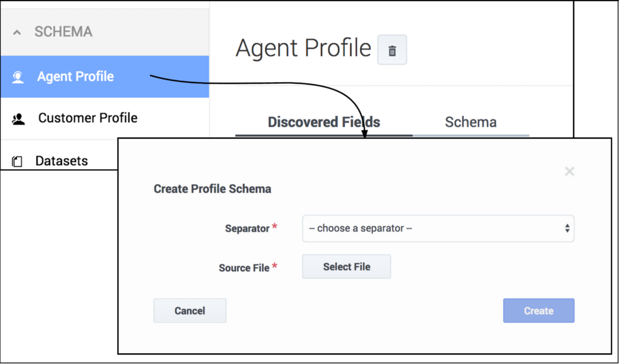This screenshot has height=364, width=620.
Task: Click the Agent Profile page title
Action: (x=303, y=49)
